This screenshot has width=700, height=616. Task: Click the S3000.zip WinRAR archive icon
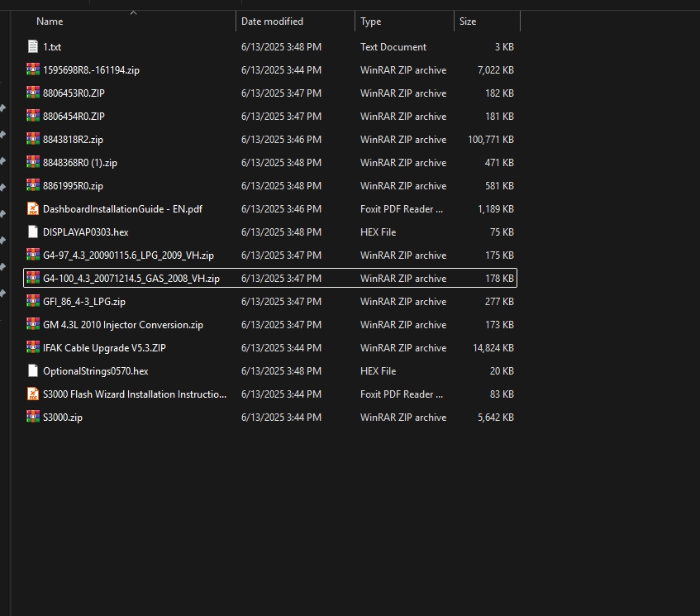pyautogui.click(x=33, y=418)
